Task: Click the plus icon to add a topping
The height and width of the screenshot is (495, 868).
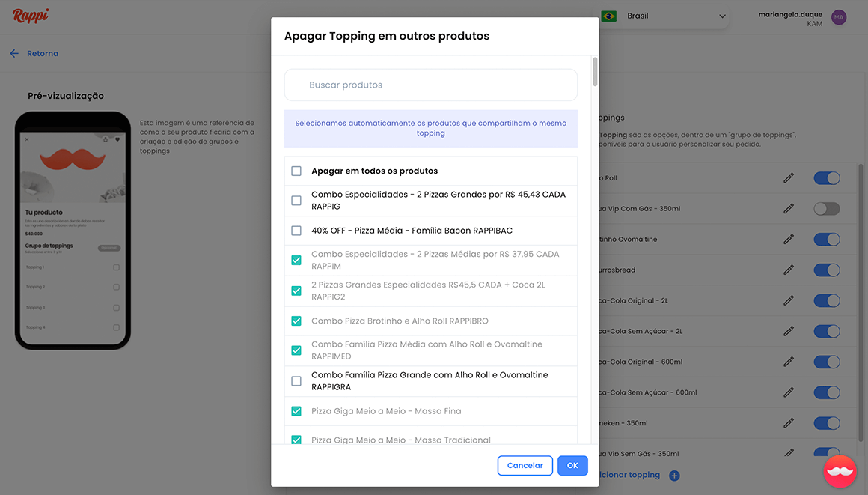Action: pyautogui.click(x=674, y=476)
